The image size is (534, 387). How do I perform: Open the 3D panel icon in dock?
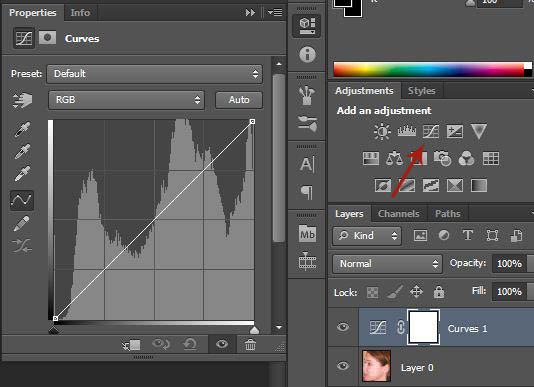307,26
